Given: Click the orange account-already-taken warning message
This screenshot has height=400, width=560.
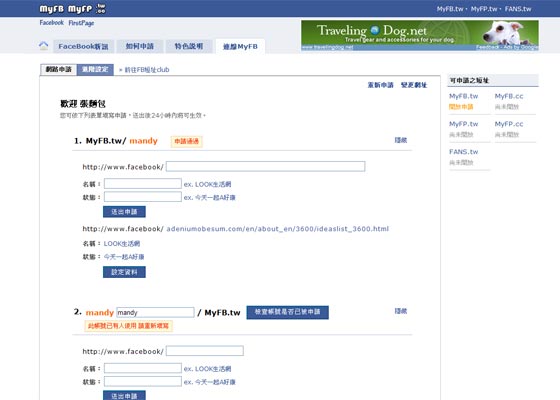Looking at the screenshot, I should (x=128, y=326).
